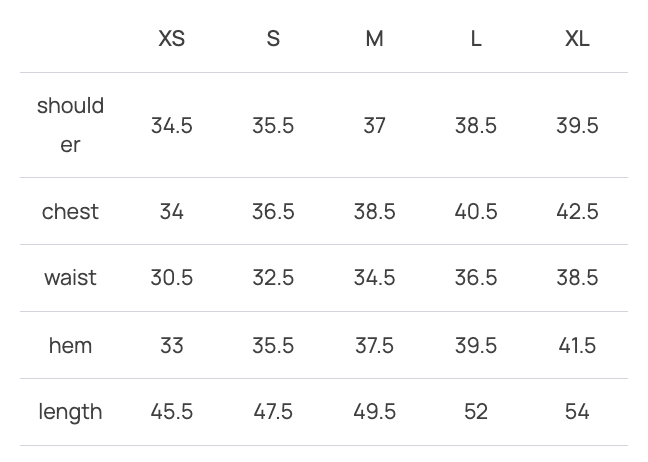This screenshot has width=648, height=462.
Task: Select the length value for size L
Action: point(476,411)
